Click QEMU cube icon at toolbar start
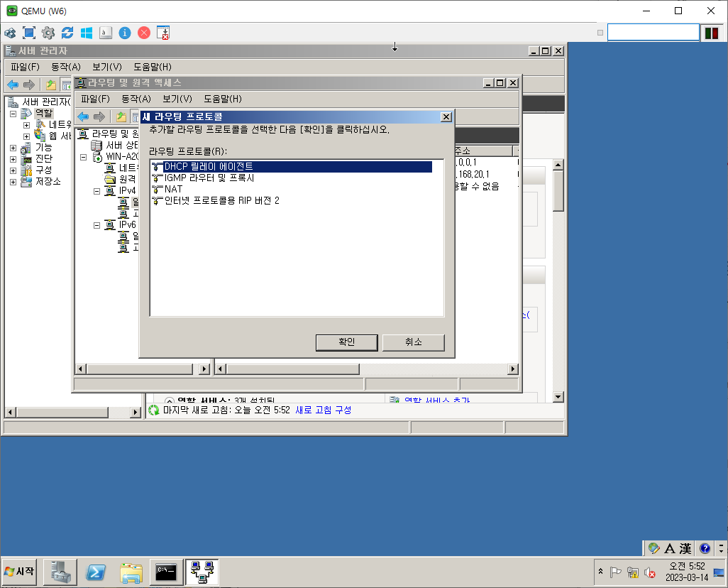 click(10, 33)
